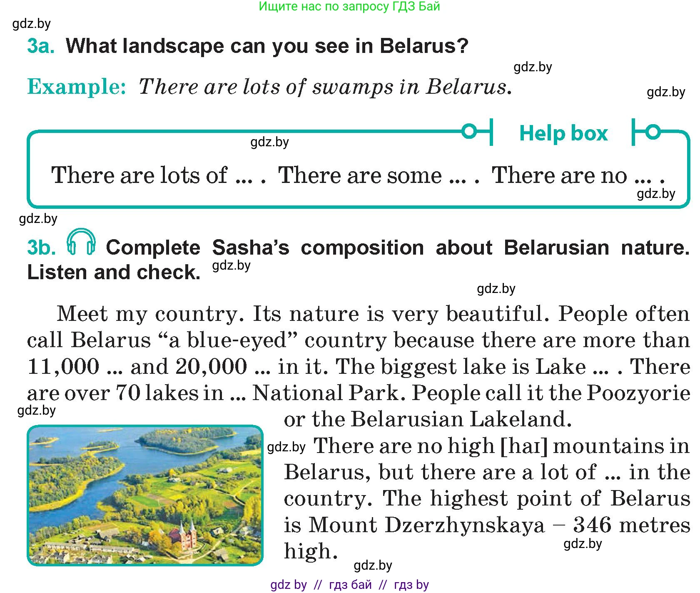Screen dimensions: 700x593
Task: Select the 'There are lots of ...' phrase
Action: coord(158,175)
